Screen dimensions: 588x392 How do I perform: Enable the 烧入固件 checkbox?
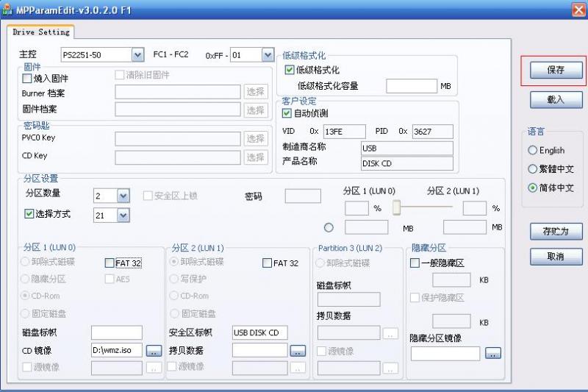(x=28, y=78)
